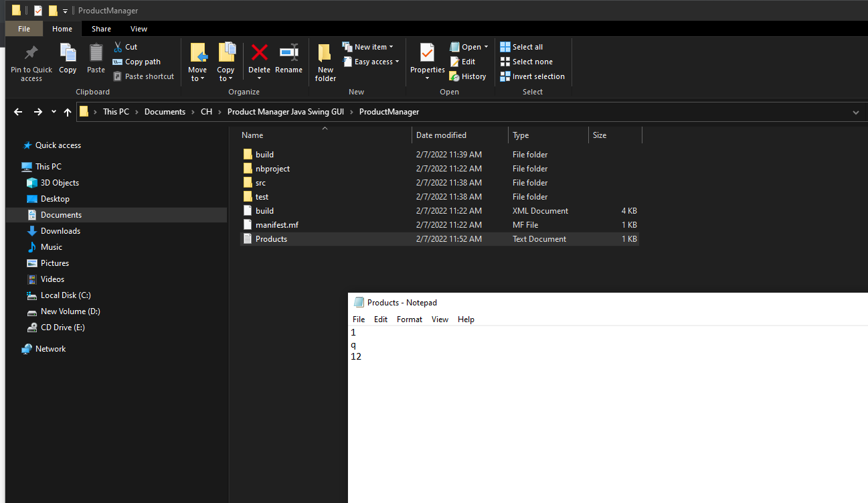Image resolution: width=868 pixels, height=503 pixels.
Task: Select the Rename tool
Action: (288, 57)
